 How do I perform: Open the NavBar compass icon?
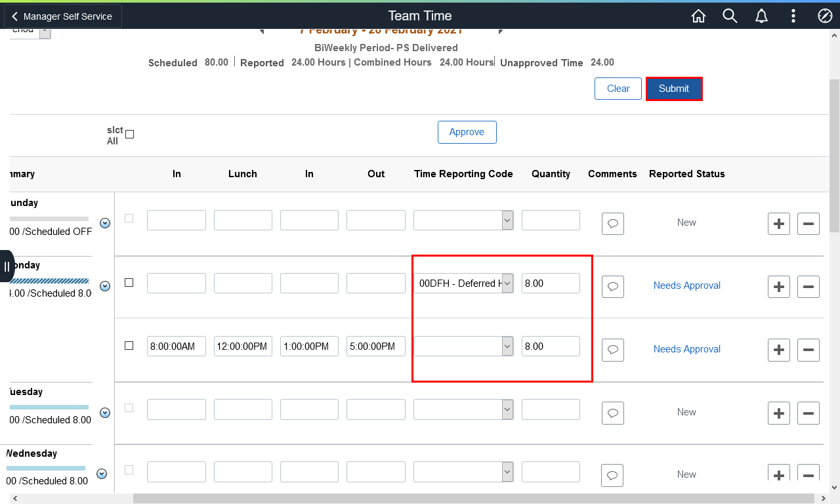point(825,16)
